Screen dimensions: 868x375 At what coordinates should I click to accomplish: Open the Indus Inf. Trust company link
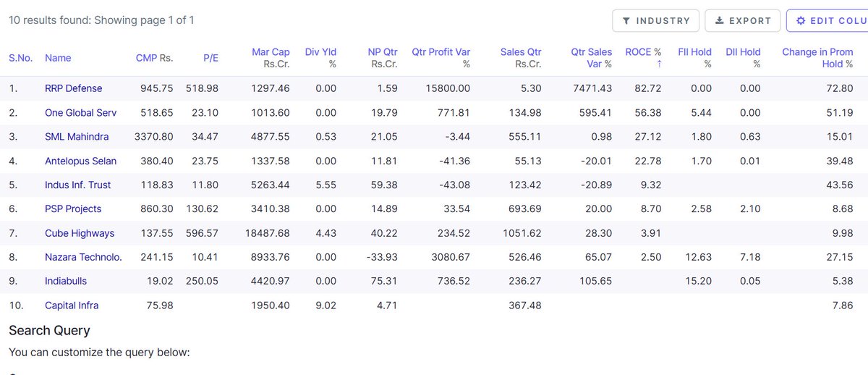[x=78, y=185]
